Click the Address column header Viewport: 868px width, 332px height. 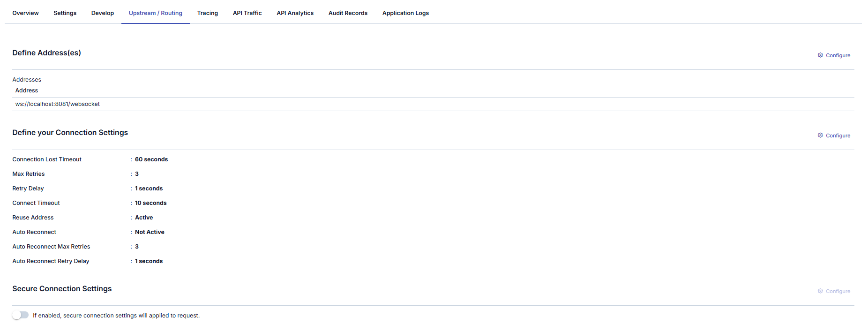27,91
